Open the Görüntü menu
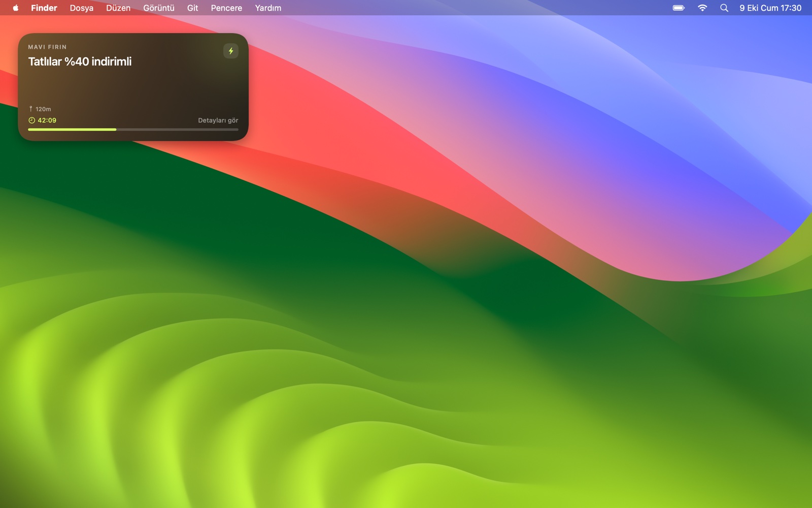This screenshot has height=508, width=812. click(x=159, y=8)
